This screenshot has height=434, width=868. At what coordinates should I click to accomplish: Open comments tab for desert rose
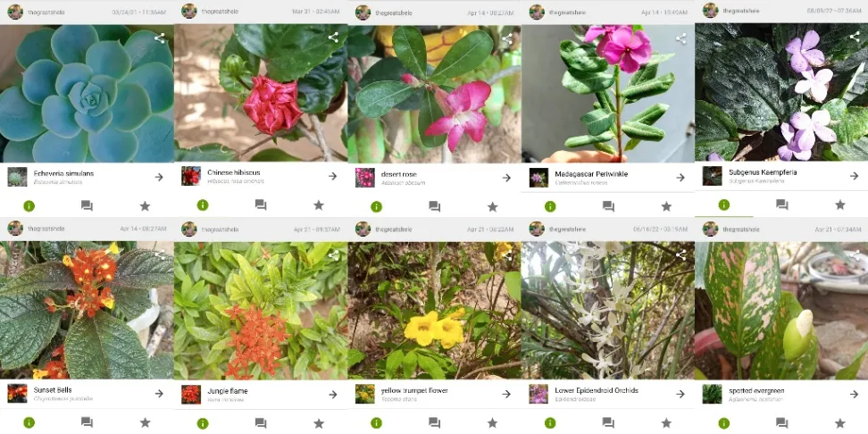point(435,206)
